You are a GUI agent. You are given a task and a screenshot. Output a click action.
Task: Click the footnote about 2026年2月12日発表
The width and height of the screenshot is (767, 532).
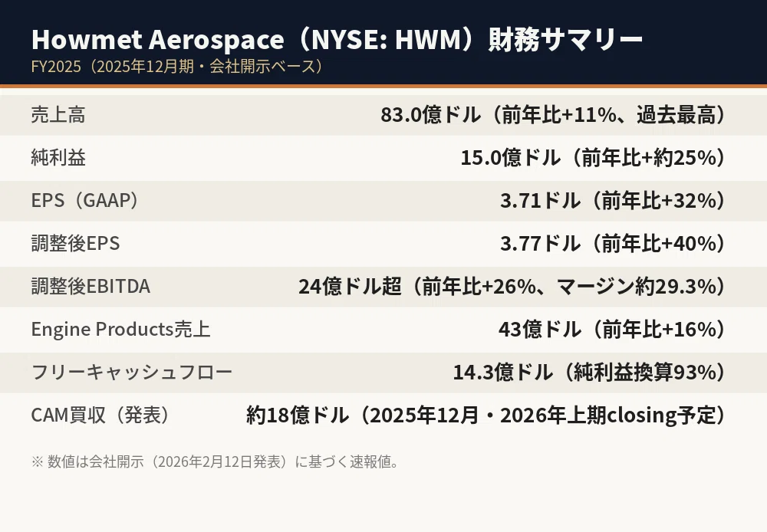pyautogui.click(x=216, y=461)
